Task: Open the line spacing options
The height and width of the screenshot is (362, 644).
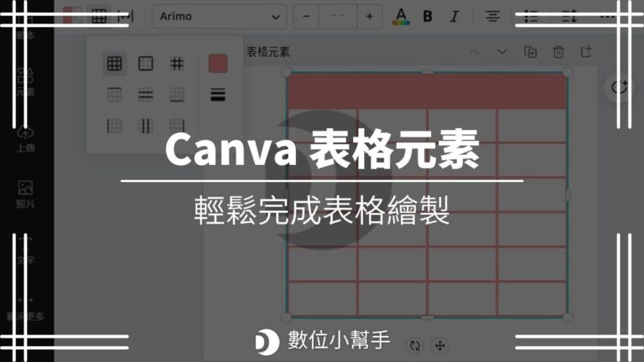Action: coord(569,17)
